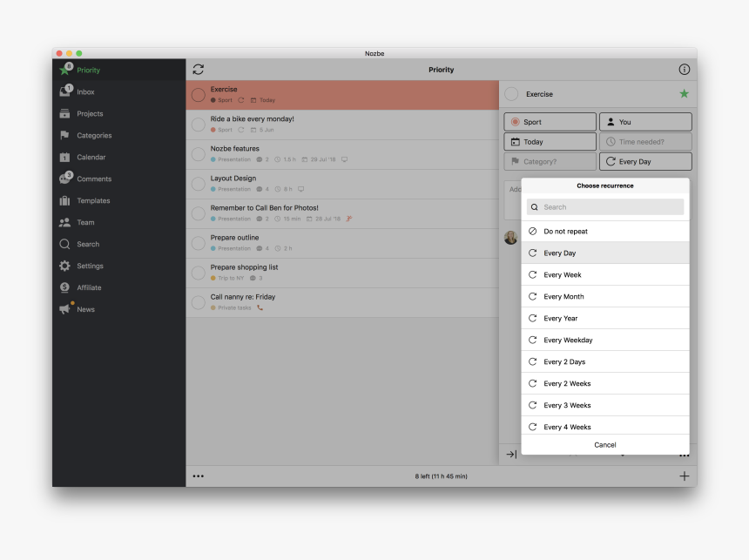The width and height of the screenshot is (749, 560).
Task: Click the recurrence Search field
Action: pos(605,207)
